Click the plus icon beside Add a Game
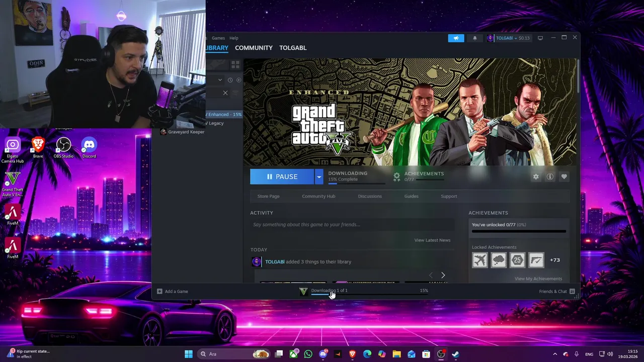 (159, 292)
